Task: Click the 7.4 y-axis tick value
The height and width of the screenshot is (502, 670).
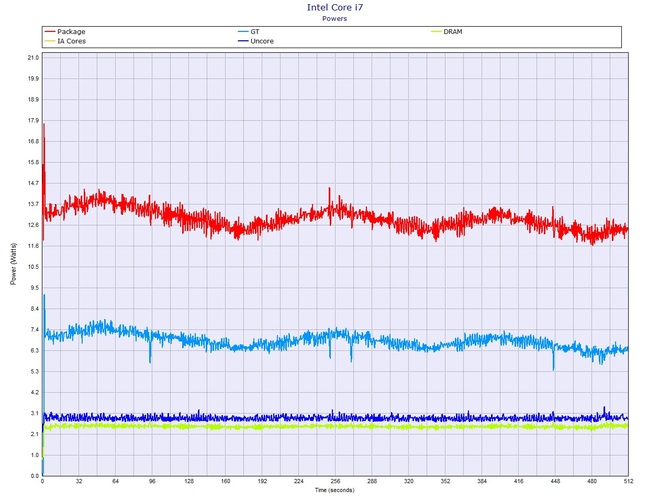Action: 34,330
